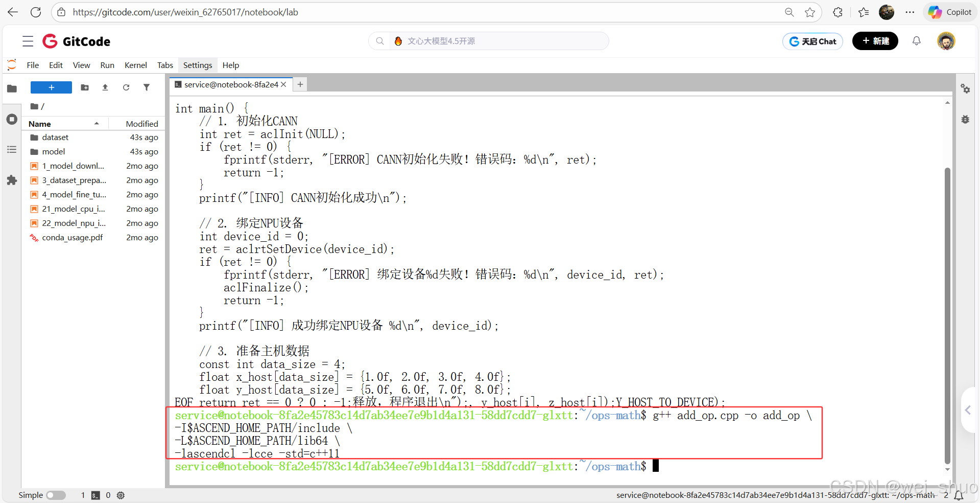Image resolution: width=980 pixels, height=503 pixels.
Task: Go to GitCode home logo
Action: coord(77,41)
